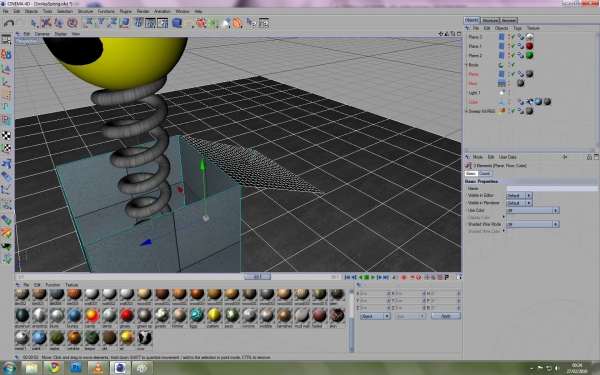Click the Coord tab in attributes panel
The width and height of the screenshot is (600, 375).
point(484,173)
